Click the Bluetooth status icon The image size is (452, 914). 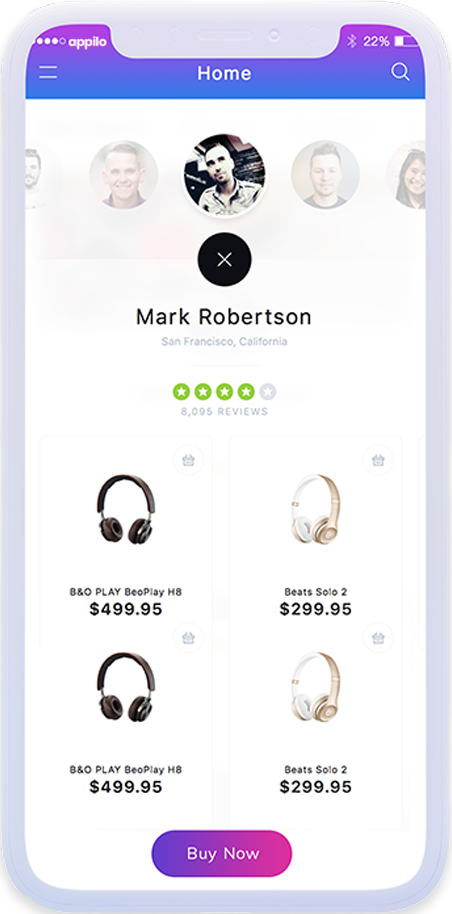pyautogui.click(x=351, y=41)
